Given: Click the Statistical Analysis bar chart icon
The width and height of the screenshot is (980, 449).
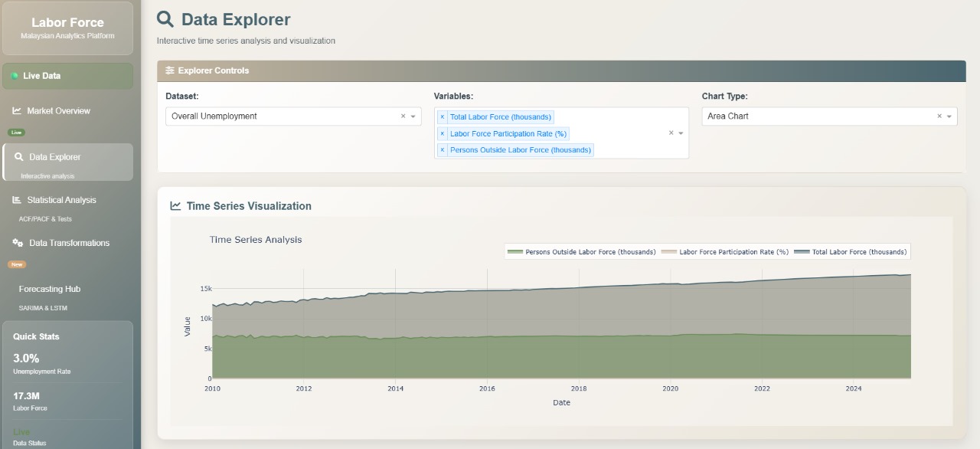Looking at the screenshot, I should 17,200.
